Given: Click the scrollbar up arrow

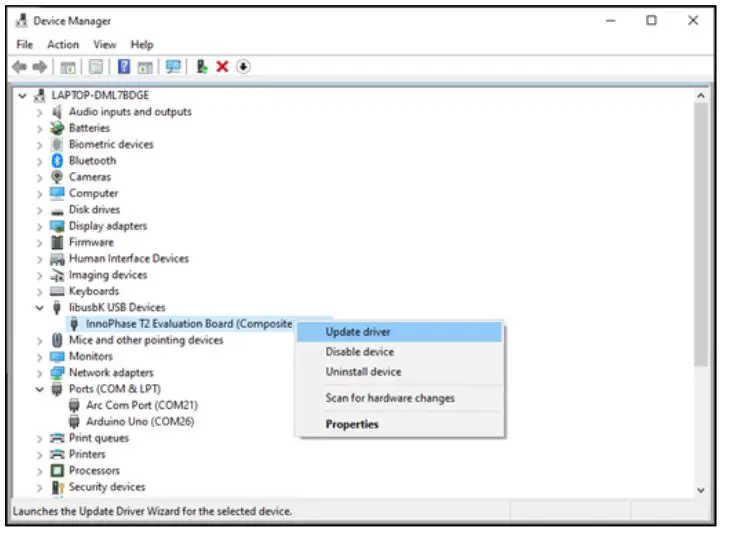Looking at the screenshot, I should 701,96.
